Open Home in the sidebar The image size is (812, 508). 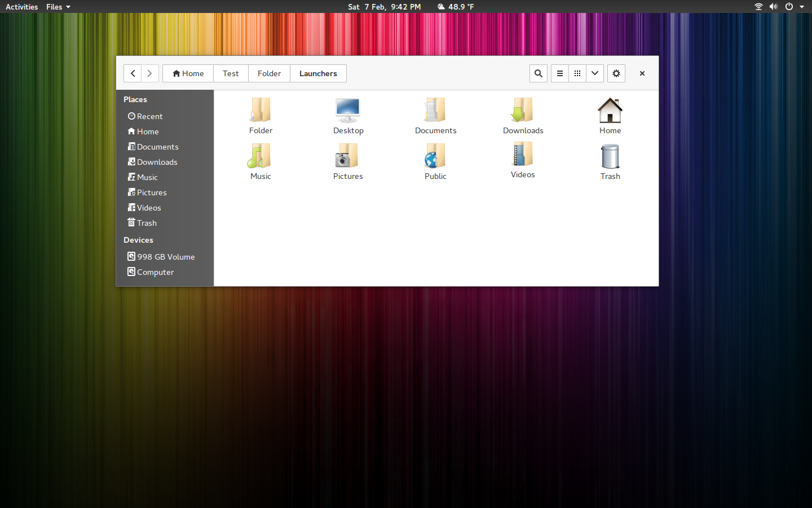point(165,132)
